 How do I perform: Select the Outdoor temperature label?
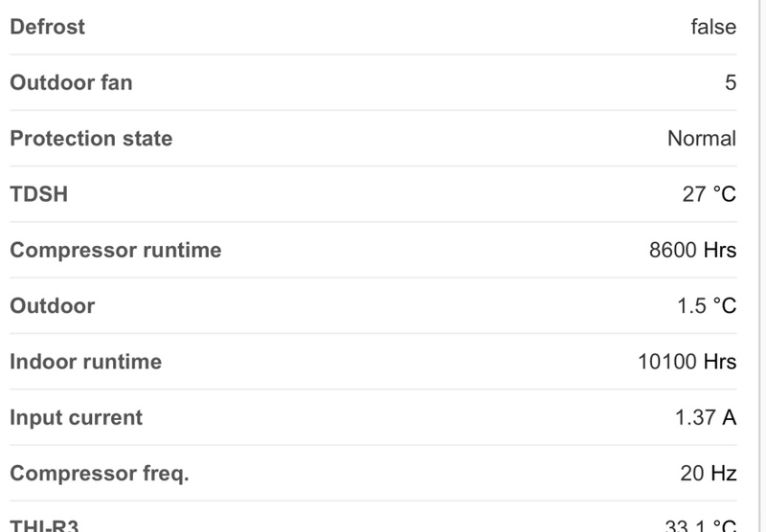tap(53, 306)
